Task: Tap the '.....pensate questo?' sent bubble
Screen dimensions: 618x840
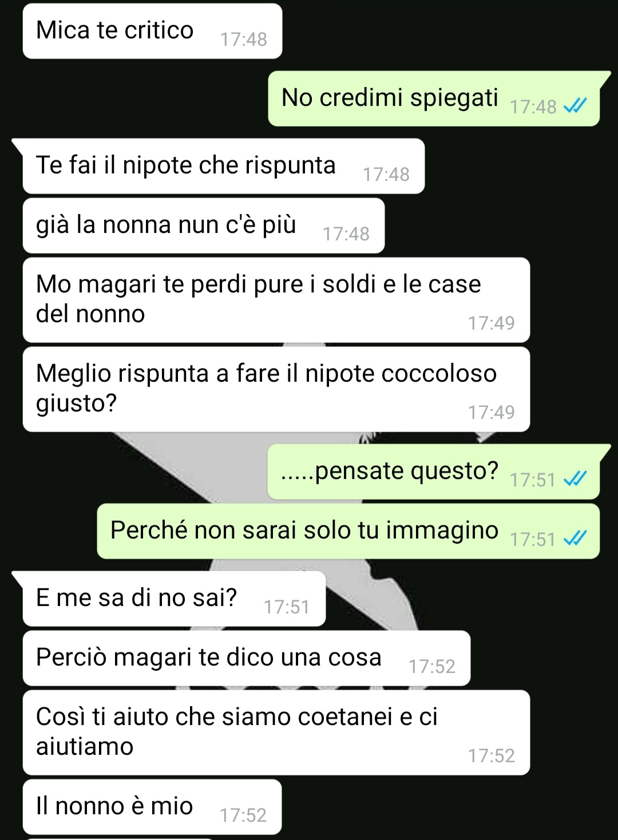Action: click(x=434, y=471)
